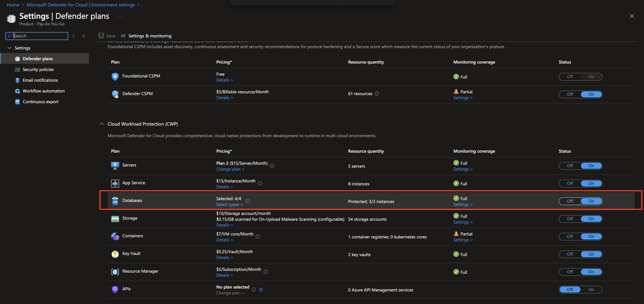Collapse the Cloud Workload Protection (CWP) section
Viewport: 644px width, 304px height.
coord(102,124)
